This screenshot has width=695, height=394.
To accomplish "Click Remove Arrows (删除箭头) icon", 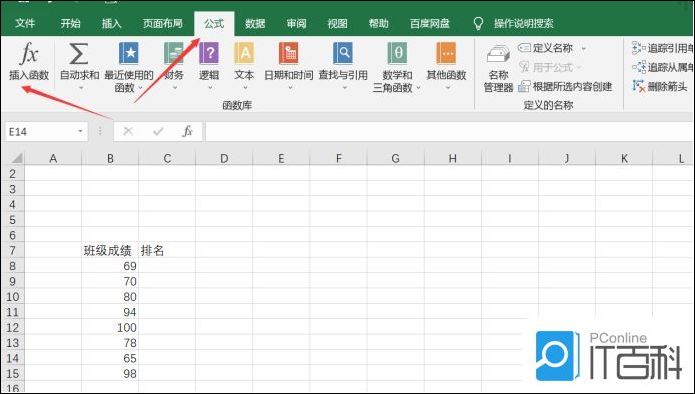I will coord(639,86).
